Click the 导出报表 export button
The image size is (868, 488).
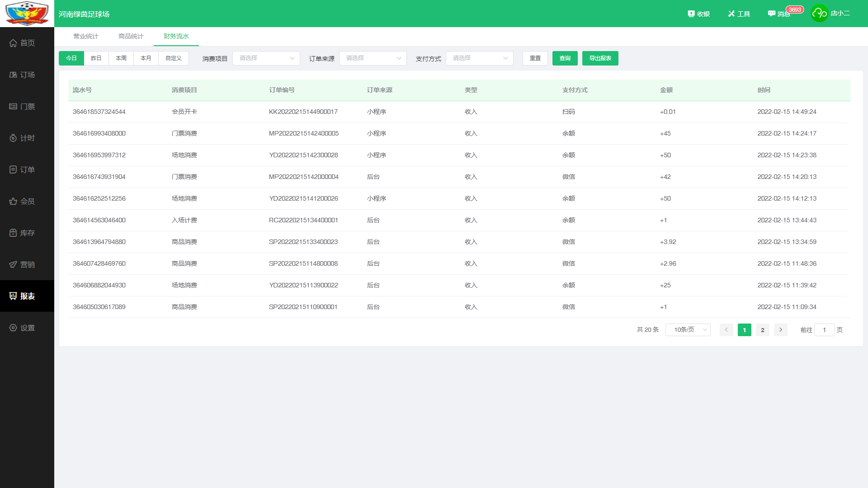click(x=600, y=58)
